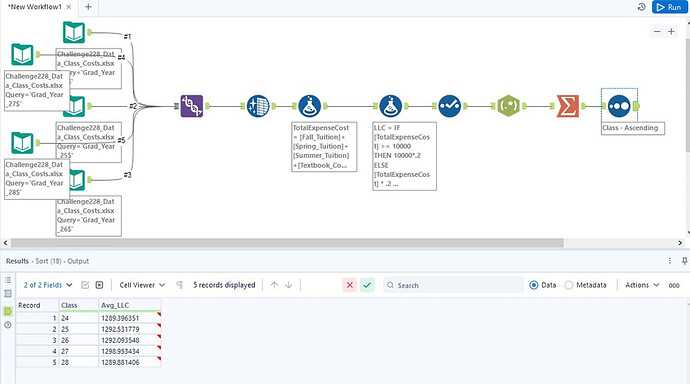Image resolution: width=690 pixels, height=384 pixels.
Task: Select the Sort tool node
Action: tap(619, 106)
